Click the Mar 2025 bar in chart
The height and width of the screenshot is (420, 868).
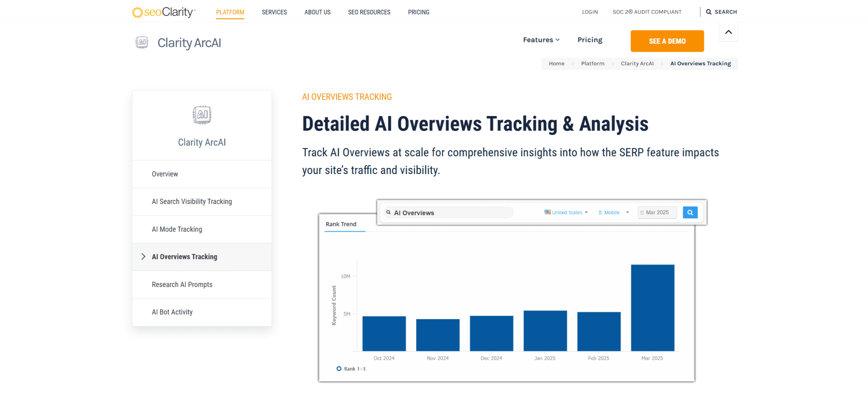(x=652, y=308)
